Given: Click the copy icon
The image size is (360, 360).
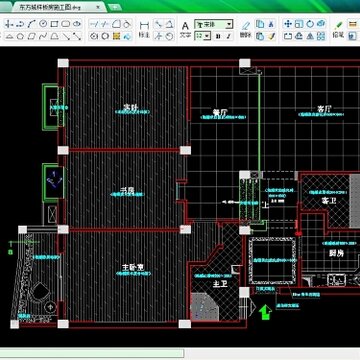Looking at the screenshot, I should (260, 24).
